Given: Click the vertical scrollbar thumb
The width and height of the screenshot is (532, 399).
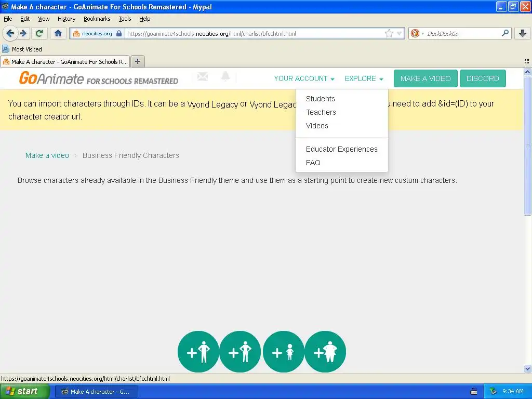Looking at the screenshot, I should (527, 146).
